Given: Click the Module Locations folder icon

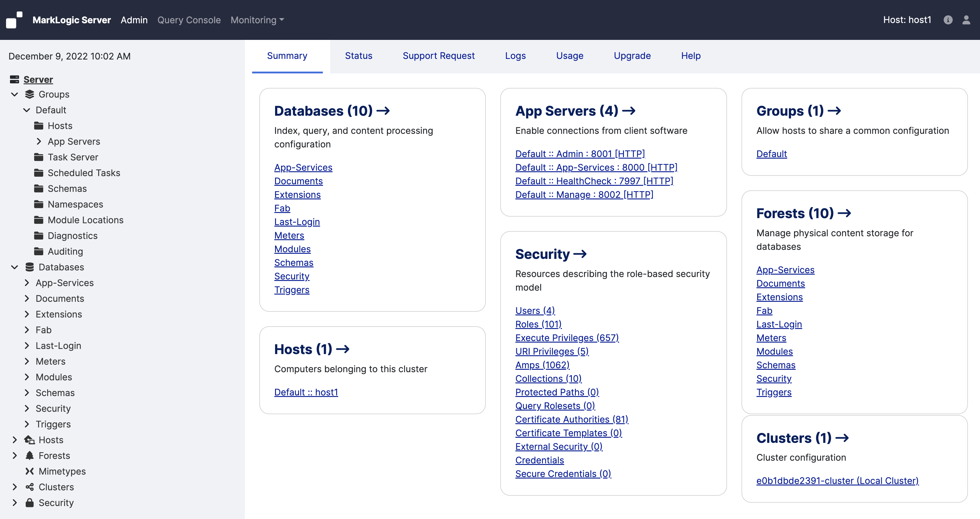Looking at the screenshot, I should [39, 220].
